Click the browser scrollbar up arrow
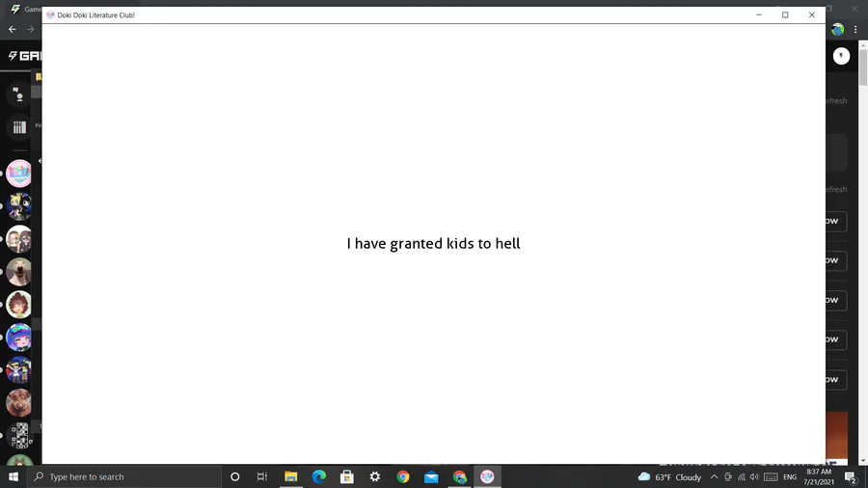Image resolution: width=868 pixels, height=488 pixels. [x=863, y=44]
